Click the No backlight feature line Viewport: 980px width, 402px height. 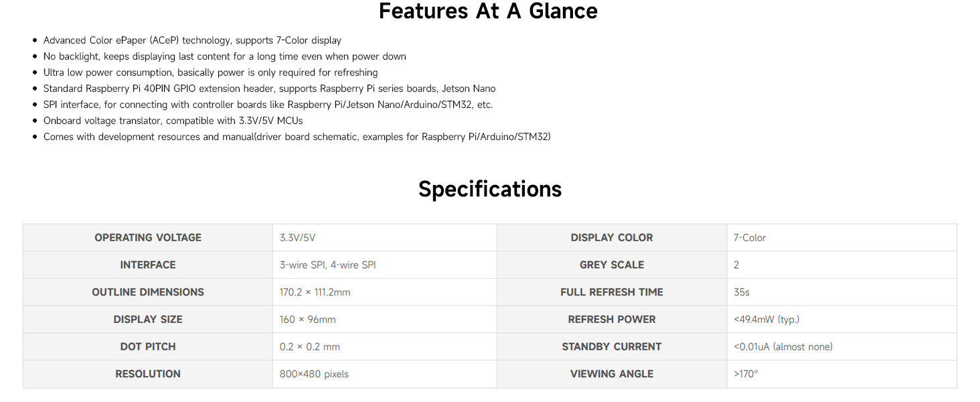click(x=224, y=56)
